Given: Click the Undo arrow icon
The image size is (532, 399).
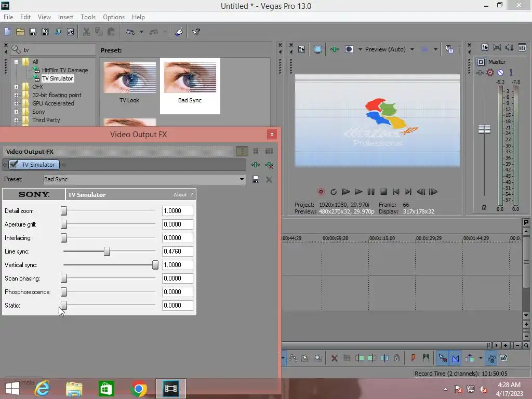Looking at the screenshot, I should 130,32.
